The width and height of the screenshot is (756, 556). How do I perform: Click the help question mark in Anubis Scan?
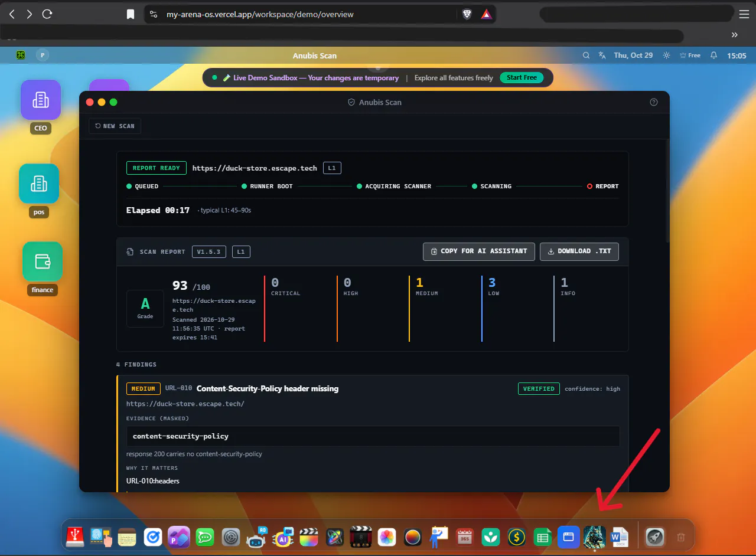tap(654, 102)
